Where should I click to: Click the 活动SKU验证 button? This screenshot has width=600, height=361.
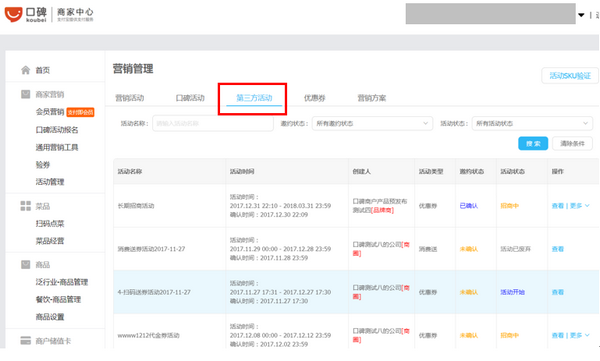[x=570, y=75]
